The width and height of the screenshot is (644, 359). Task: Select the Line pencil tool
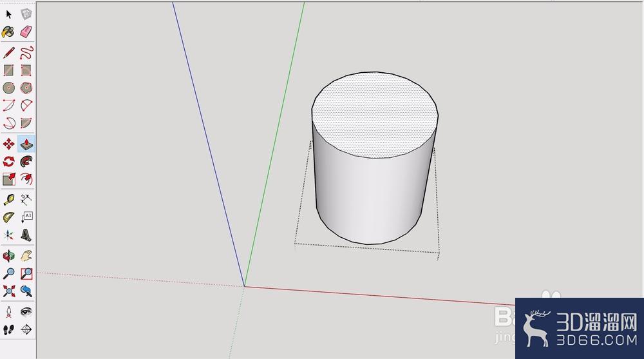pos(8,53)
